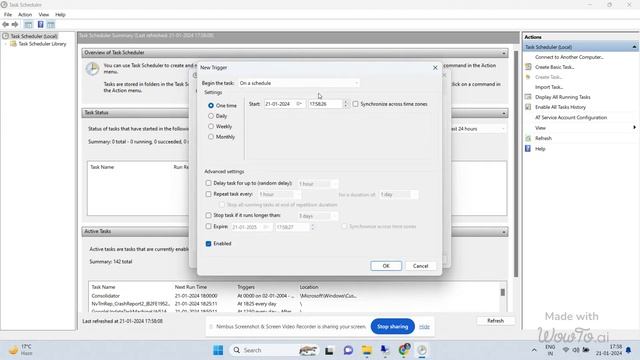Click the main pane vertical scrollbar
Viewport: 640px width, 360px height.
tap(516, 163)
